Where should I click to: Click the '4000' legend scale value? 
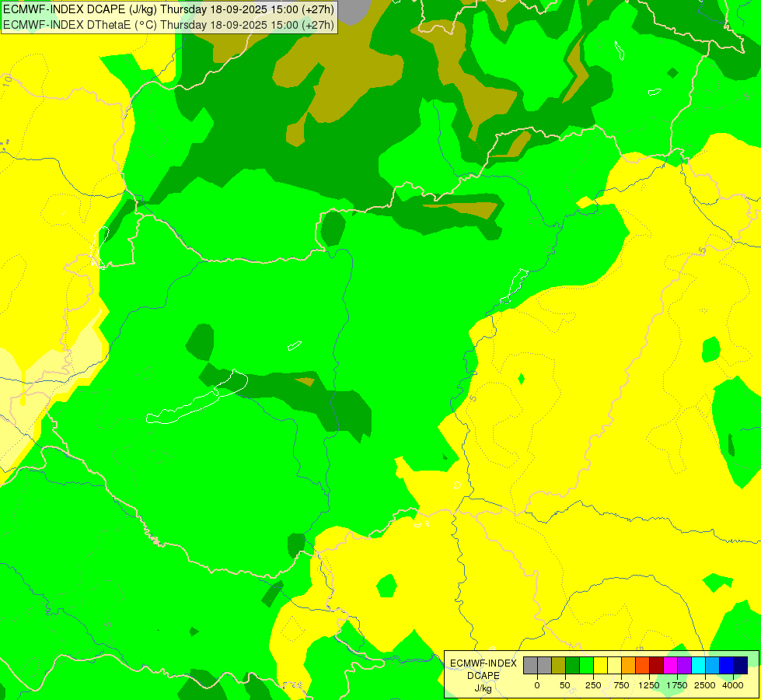tap(733, 685)
